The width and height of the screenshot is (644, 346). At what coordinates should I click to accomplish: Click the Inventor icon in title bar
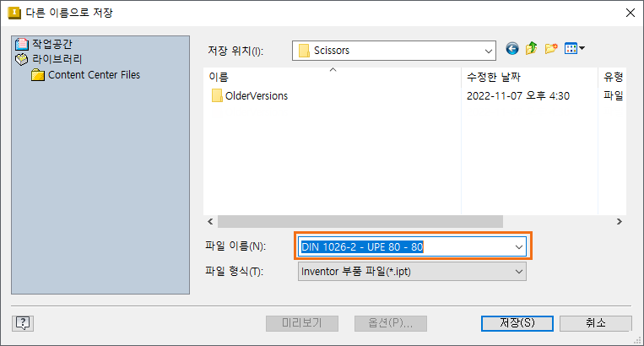tap(14, 13)
